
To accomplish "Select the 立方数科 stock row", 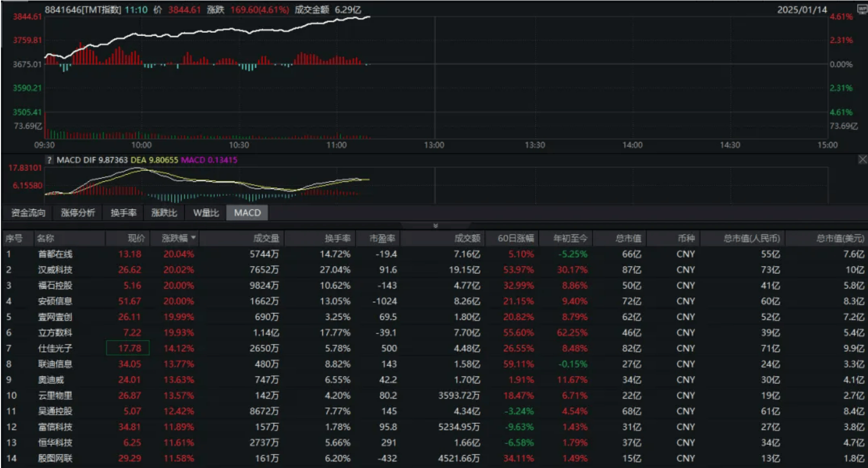I will [434, 332].
